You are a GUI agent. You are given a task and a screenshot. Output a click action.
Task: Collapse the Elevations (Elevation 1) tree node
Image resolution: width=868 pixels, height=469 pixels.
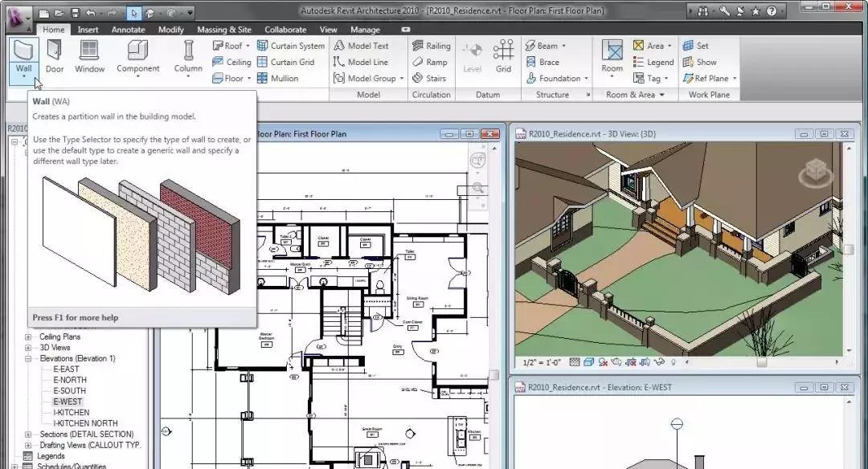coord(29,358)
